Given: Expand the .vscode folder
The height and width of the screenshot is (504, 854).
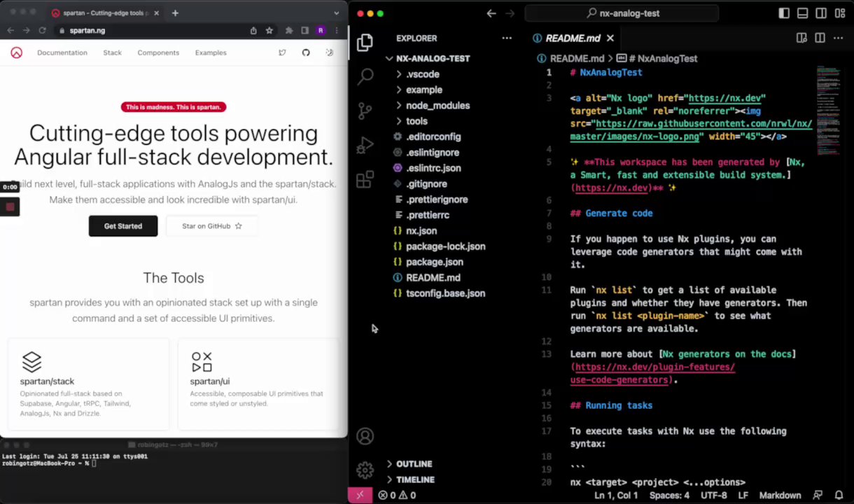Looking at the screenshot, I should click(422, 74).
